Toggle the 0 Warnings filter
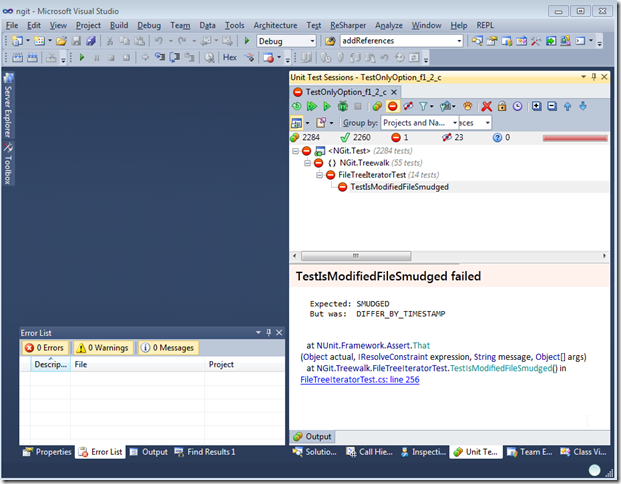The width and height of the screenshot is (621, 484). 102,348
